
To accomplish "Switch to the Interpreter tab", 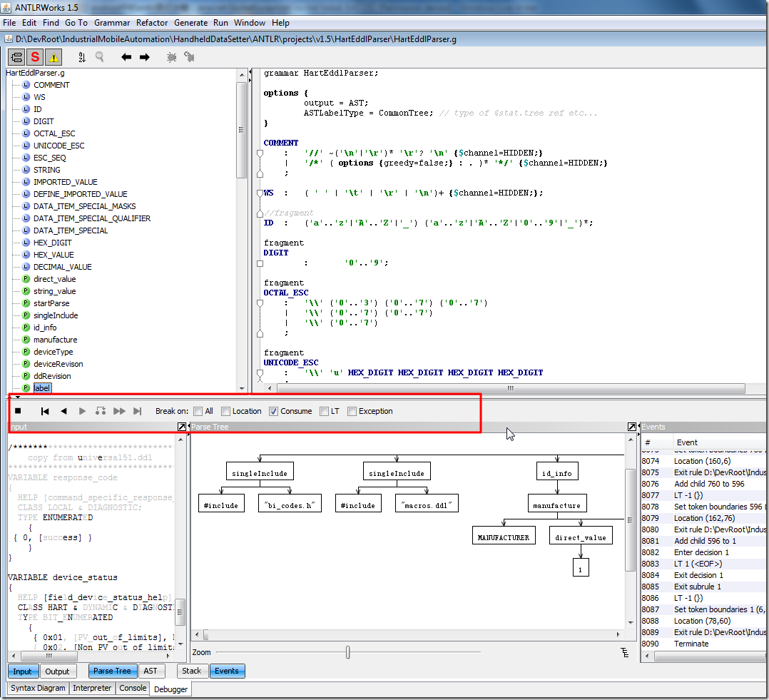I will [93, 688].
